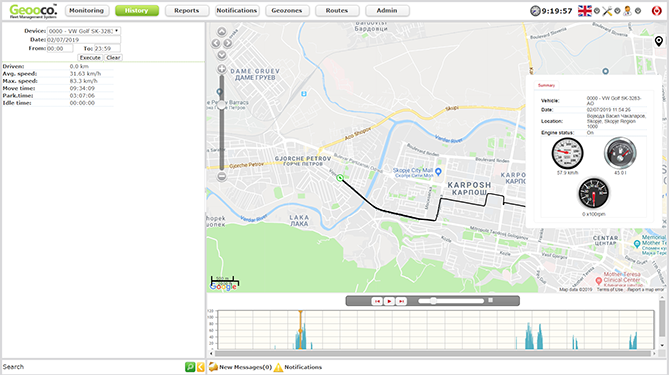
Task: Click Skopje City Mall map marker
Action: pos(438,172)
